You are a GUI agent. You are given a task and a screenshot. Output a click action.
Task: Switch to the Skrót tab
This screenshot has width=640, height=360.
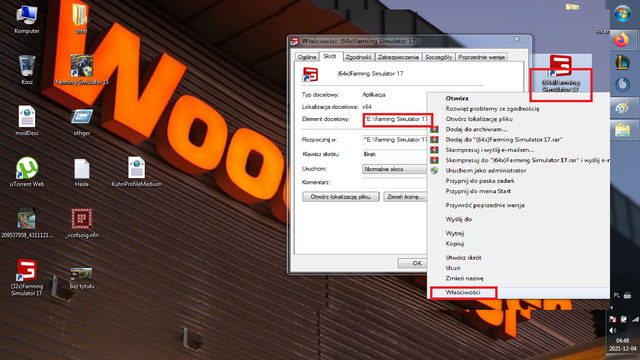pos(330,56)
